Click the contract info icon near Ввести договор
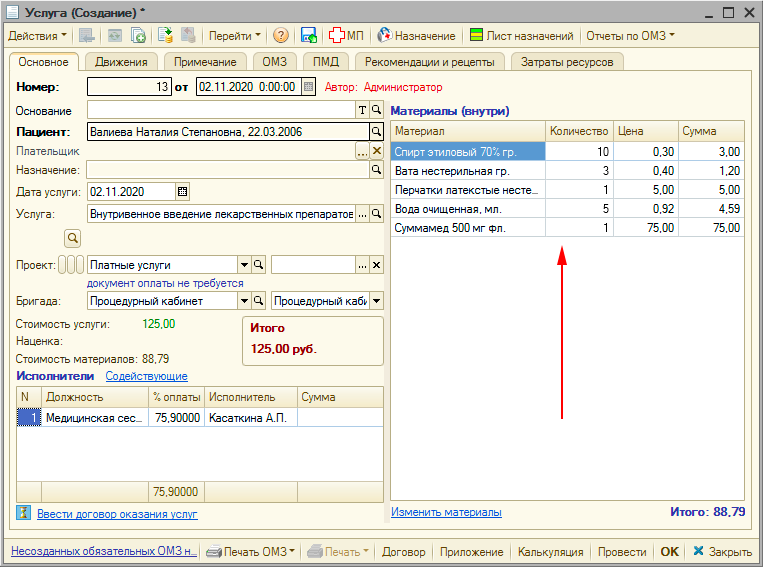The image size is (763, 567). coord(23,513)
